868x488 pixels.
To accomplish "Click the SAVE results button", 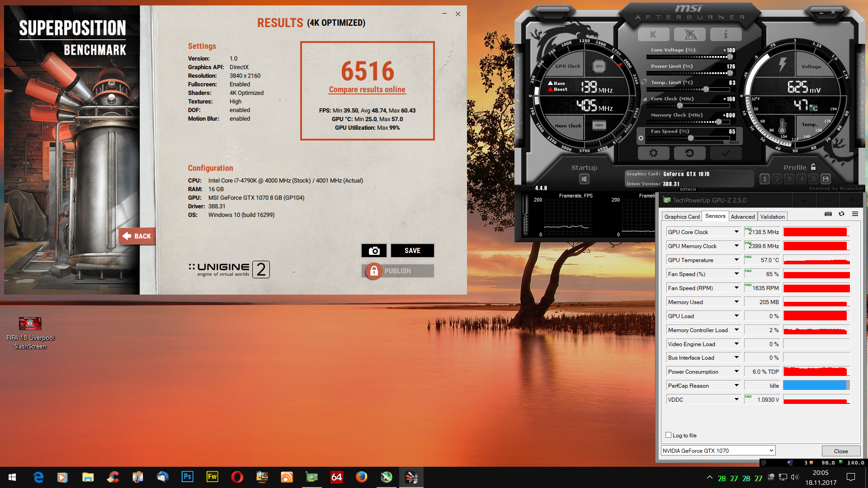I will click(x=412, y=251).
